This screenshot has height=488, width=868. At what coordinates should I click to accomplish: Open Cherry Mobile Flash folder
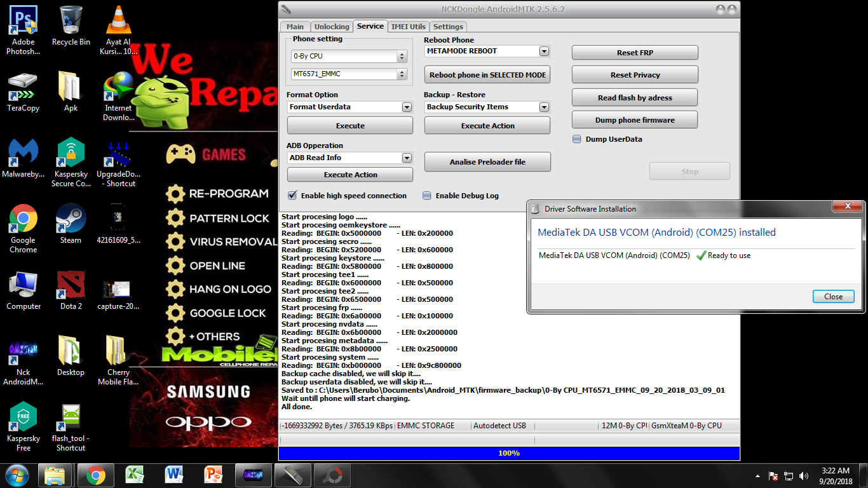(118, 360)
